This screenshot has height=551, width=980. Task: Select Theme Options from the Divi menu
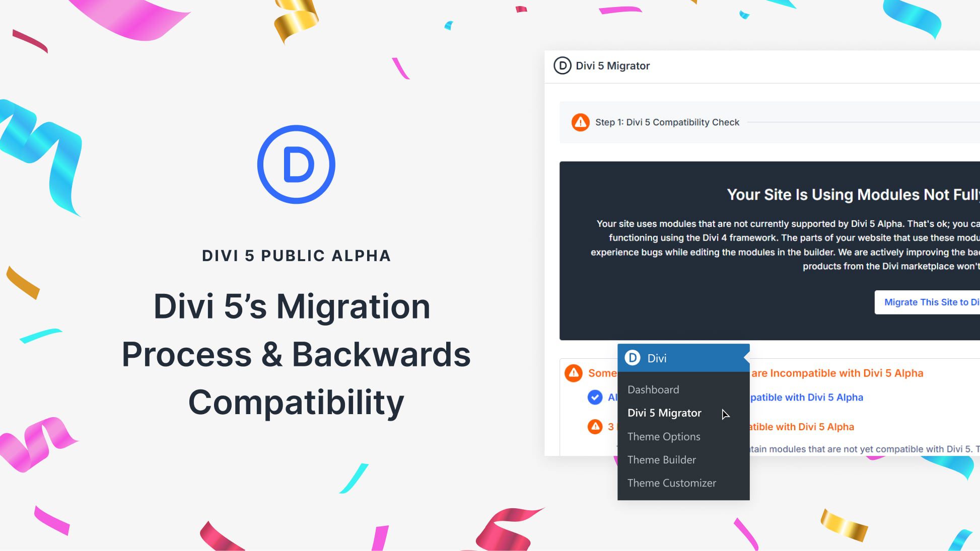664,437
